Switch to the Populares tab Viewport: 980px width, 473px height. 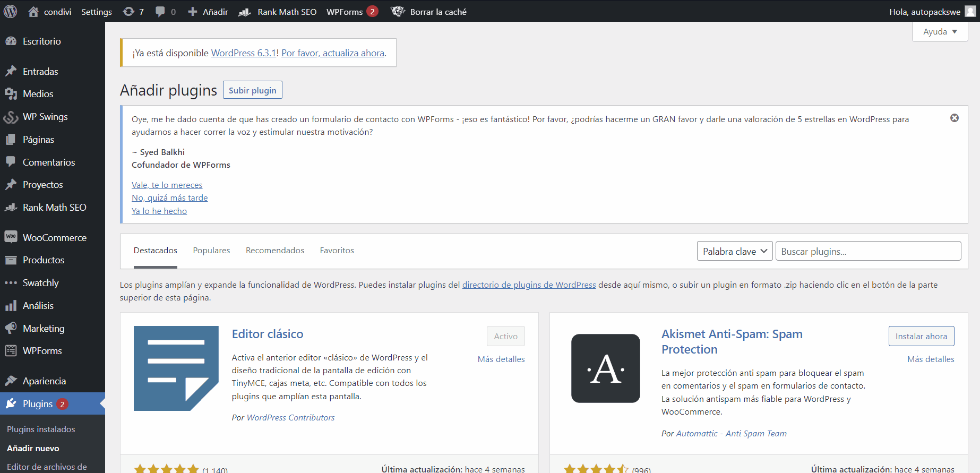[x=211, y=251]
